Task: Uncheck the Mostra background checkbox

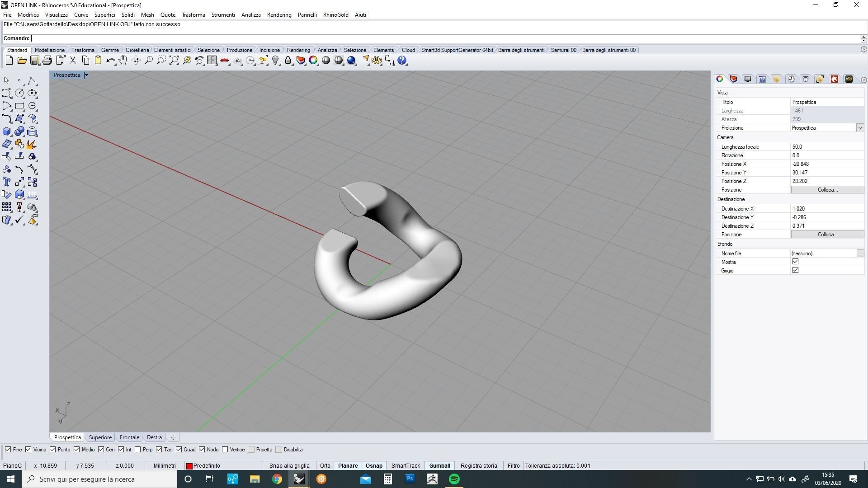Action: point(795,262)
